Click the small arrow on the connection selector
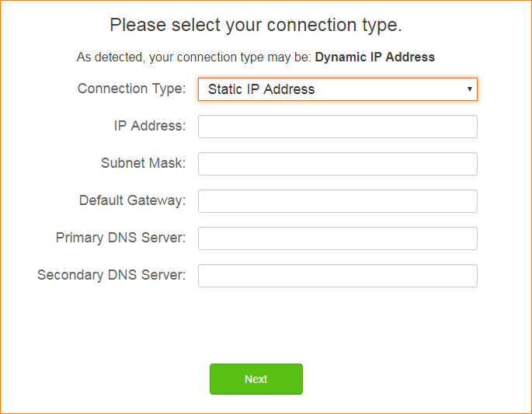The height and width of the screenshot is (414, 532). 470,89
